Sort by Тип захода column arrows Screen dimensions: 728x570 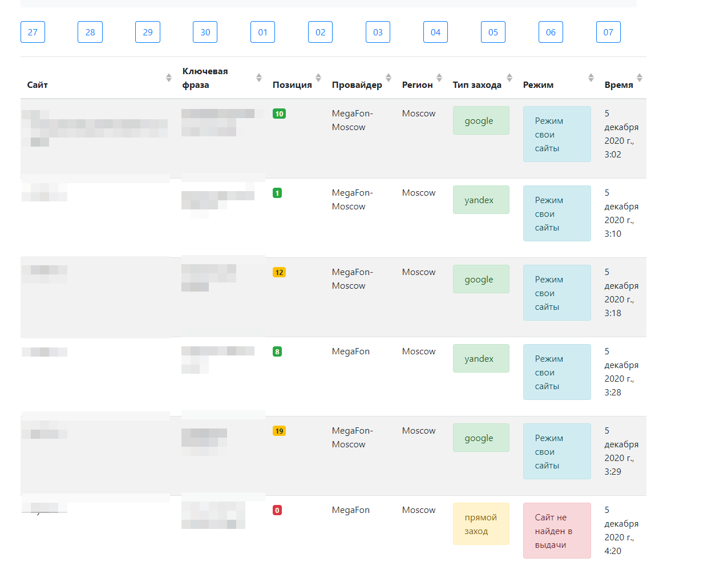click(509, 78)
